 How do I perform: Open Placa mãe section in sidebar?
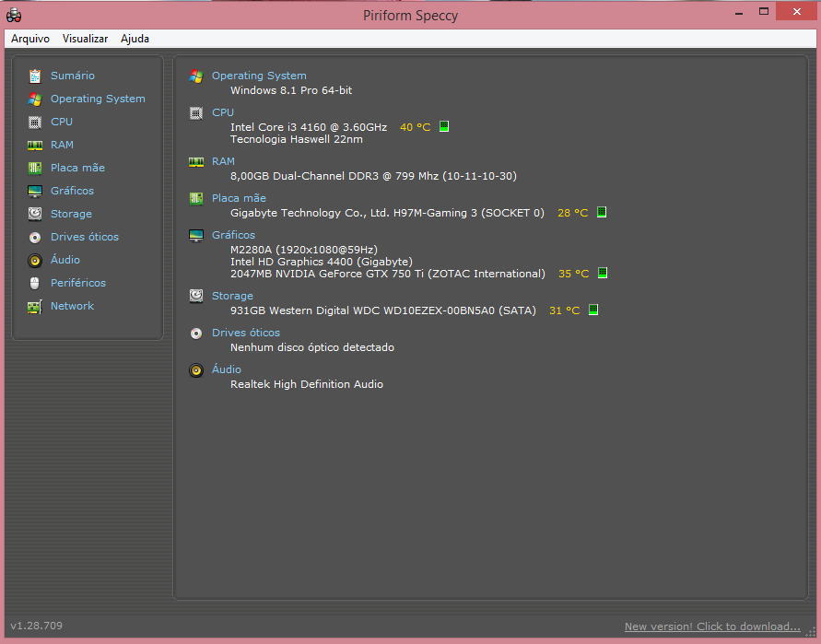tap(77, 168)
